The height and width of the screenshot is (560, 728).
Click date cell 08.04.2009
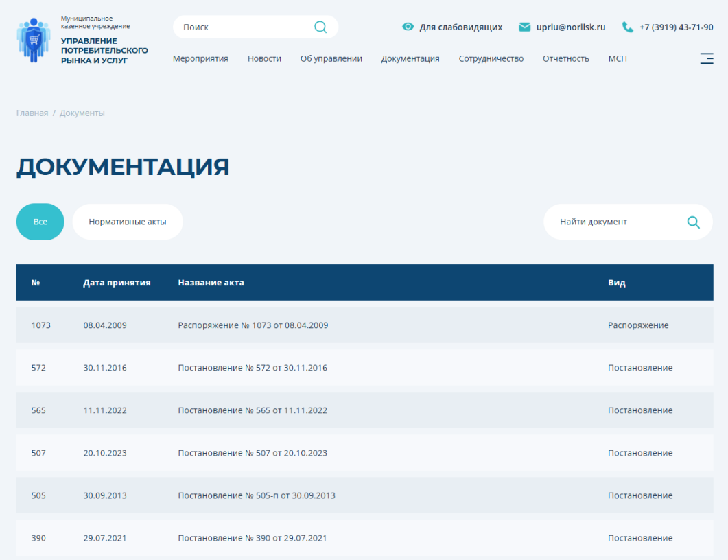105,325
